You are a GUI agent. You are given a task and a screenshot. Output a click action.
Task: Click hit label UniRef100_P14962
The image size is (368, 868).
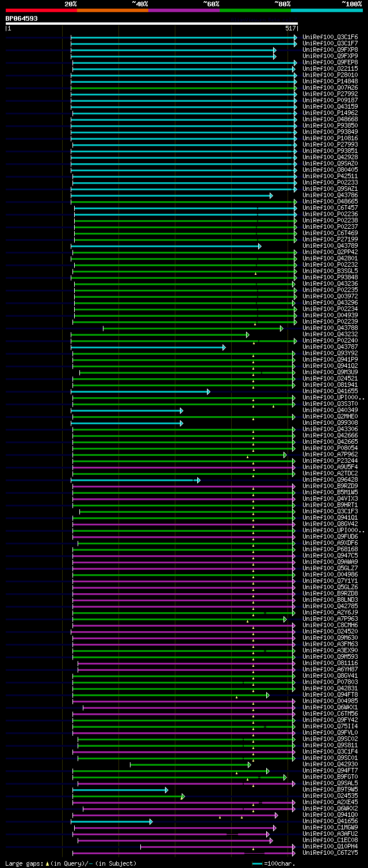(x=330, y=113)
